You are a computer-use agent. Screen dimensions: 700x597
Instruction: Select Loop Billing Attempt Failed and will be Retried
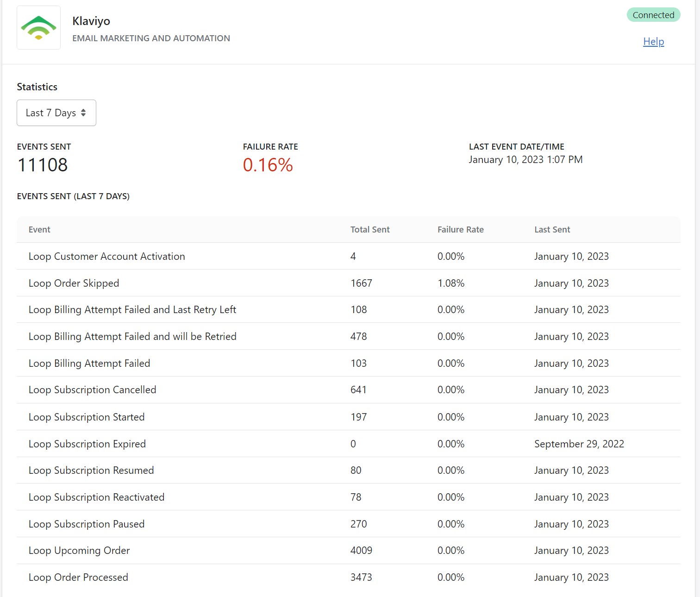click(x=132, y=337)
